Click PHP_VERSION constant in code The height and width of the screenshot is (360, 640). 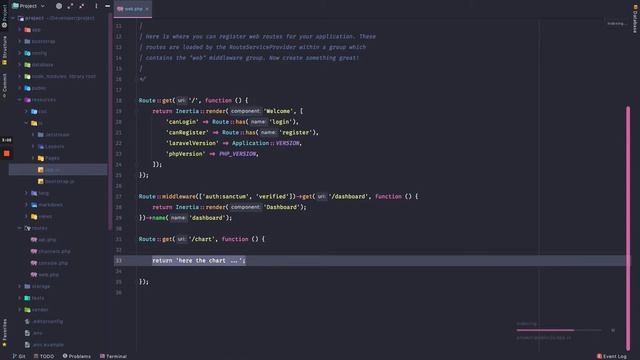(x=238, y=154)
